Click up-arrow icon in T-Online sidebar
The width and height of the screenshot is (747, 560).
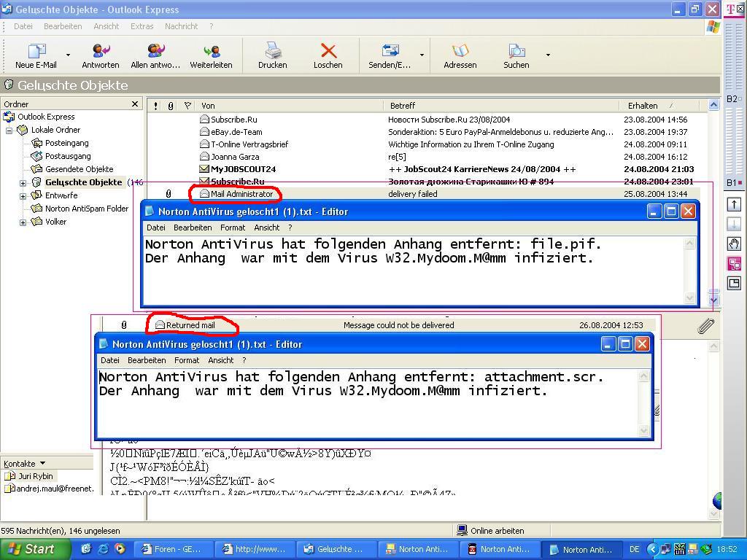click(x=734, y=205)
